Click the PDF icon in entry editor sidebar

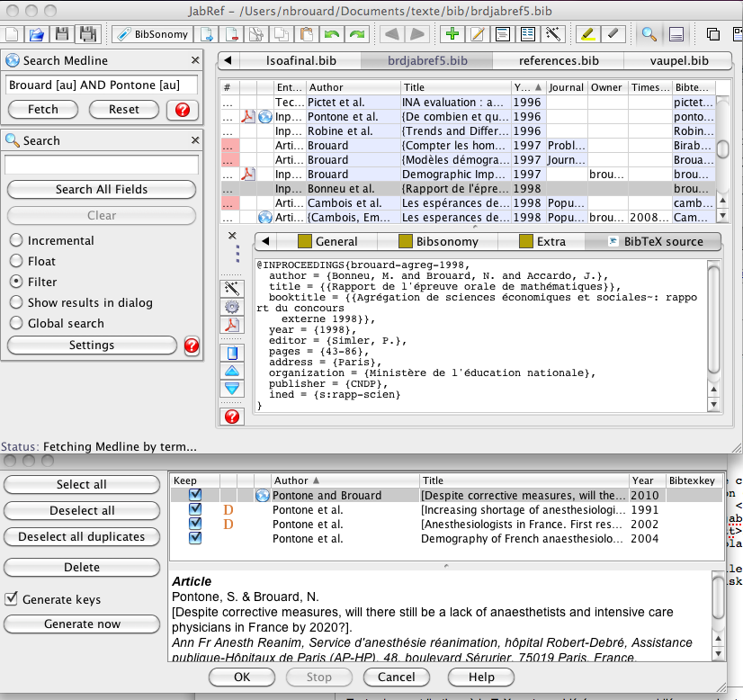(x=232, y=325)
